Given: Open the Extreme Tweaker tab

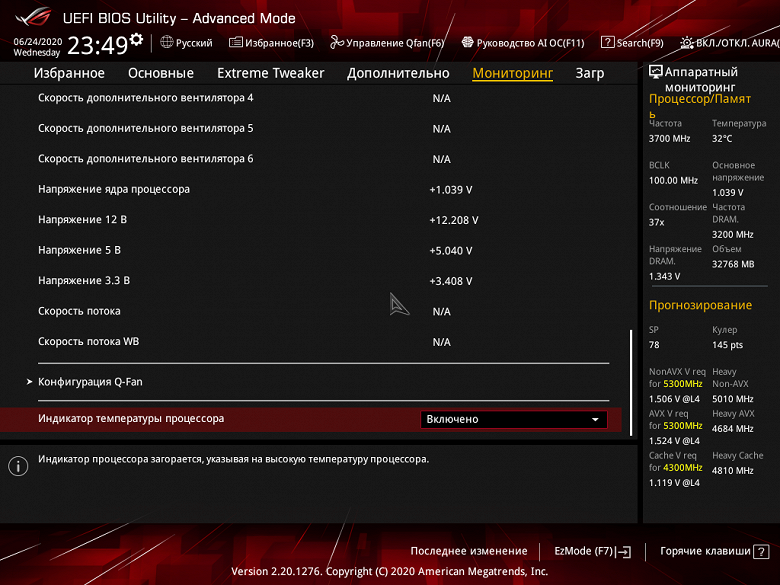Looking at the screenshot, I should tap(271, 73).
